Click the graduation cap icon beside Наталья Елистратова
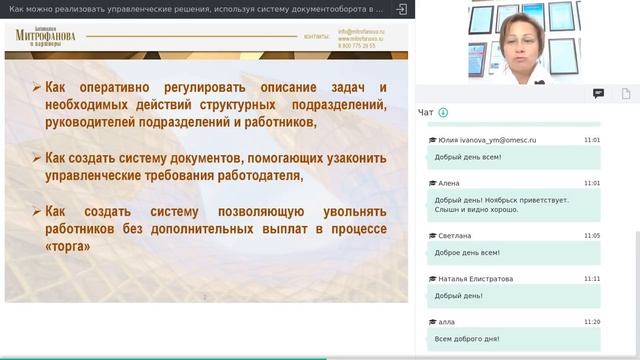The height and width of the screenshot is (360, 640). point(432,279)
